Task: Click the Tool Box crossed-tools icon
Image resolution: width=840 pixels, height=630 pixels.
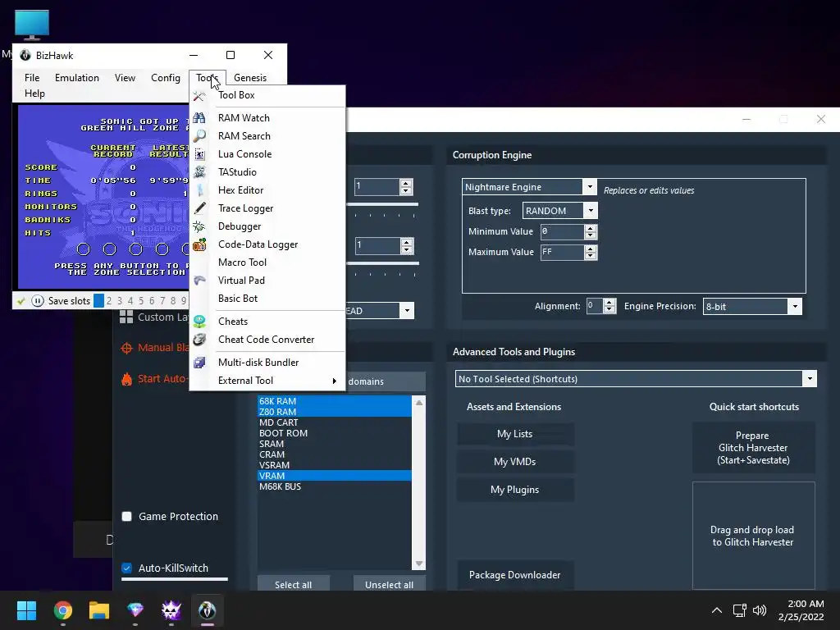Action: [199, 96]
